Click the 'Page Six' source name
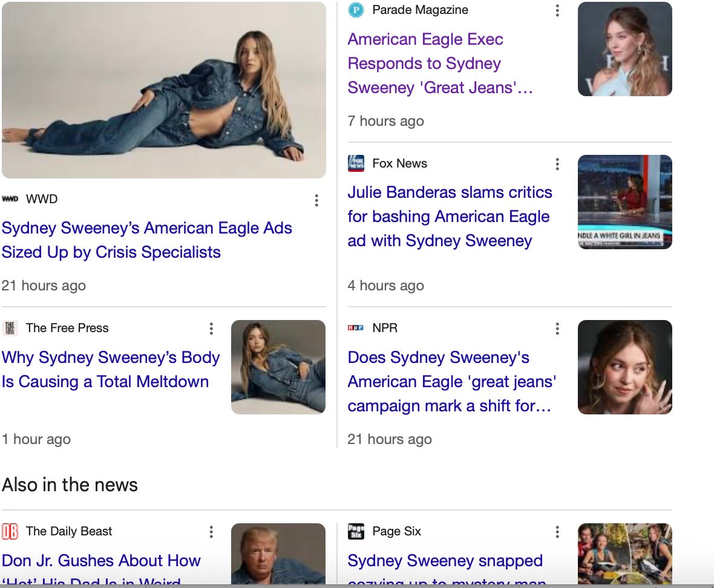714x588 pixels. click(x=396, y=531)
